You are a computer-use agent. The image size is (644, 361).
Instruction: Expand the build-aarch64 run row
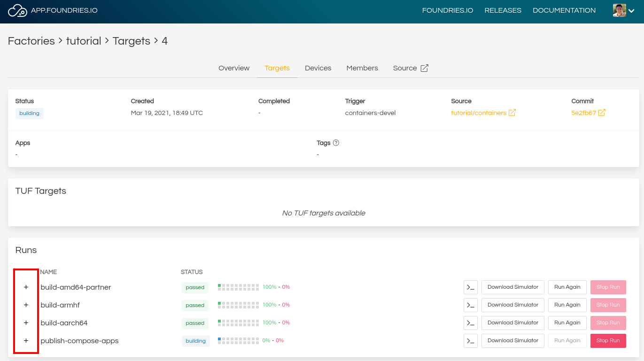click(x=26, y=323)
